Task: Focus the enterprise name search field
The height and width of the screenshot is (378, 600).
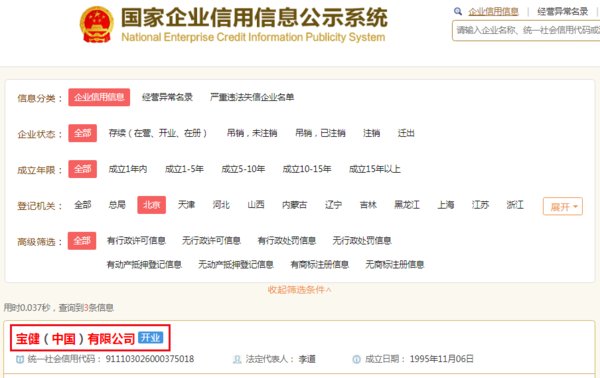Action: [x=526, y=31]
